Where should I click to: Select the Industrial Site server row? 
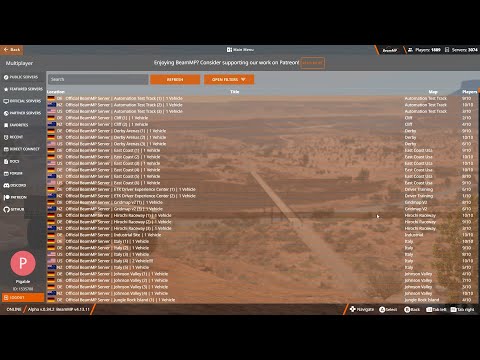[262, 235]
